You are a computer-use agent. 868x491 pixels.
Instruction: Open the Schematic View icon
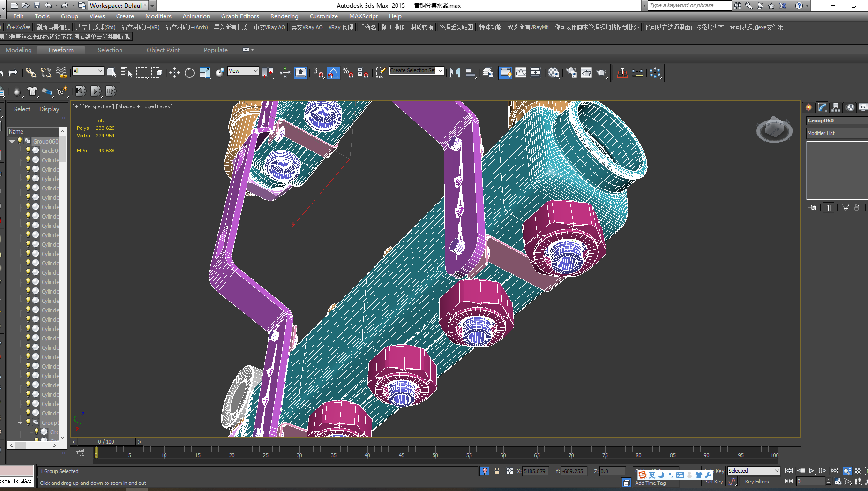536,72
